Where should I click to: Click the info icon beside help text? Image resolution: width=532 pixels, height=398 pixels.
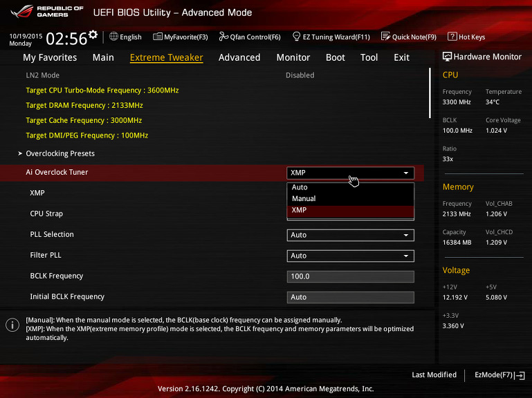[12, 325]
